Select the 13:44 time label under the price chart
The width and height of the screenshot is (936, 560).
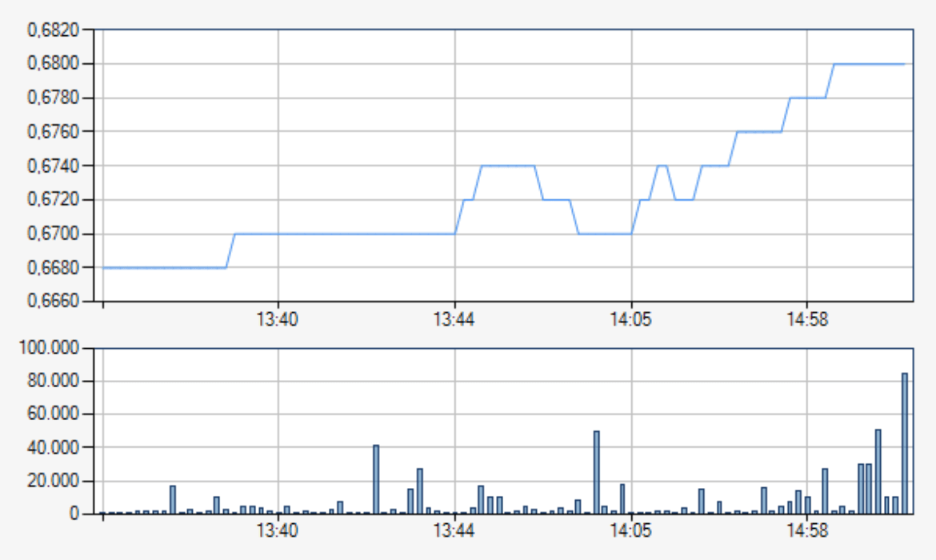coord(454,319)
